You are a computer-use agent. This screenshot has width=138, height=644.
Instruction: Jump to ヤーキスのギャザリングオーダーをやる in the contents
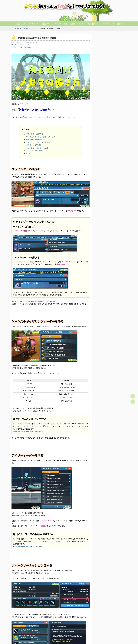point(41,137)
